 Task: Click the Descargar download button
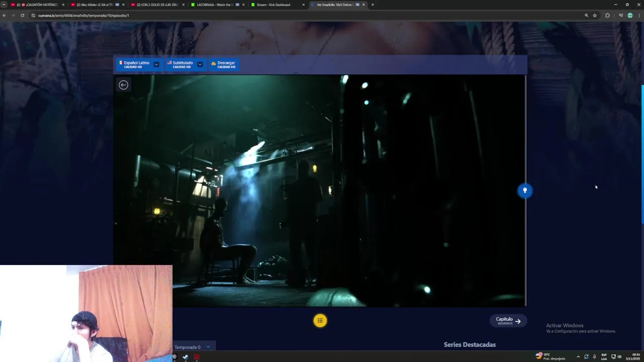click(223, 64)
